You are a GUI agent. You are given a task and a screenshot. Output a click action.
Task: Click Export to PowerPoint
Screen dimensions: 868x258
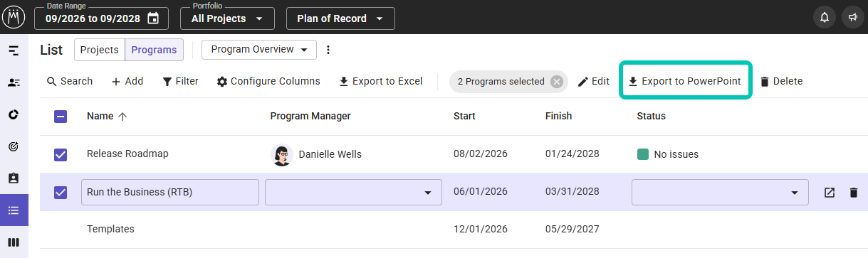click(685, 82)
